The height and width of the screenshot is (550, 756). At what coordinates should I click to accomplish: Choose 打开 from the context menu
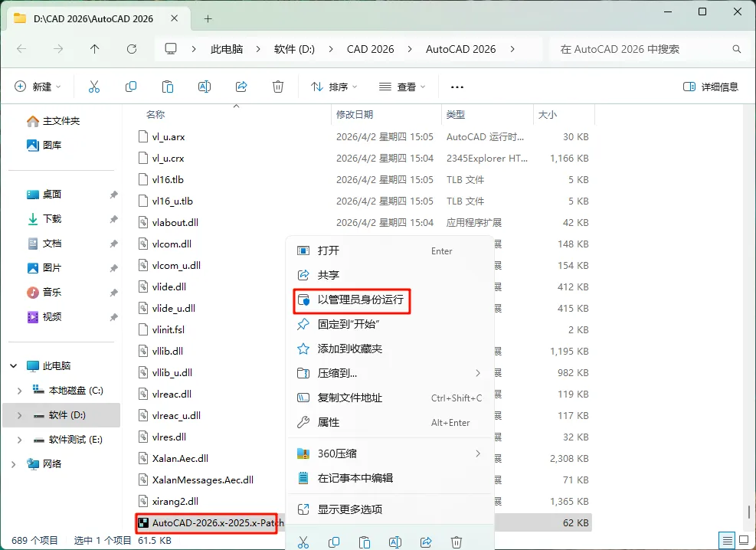390,250
